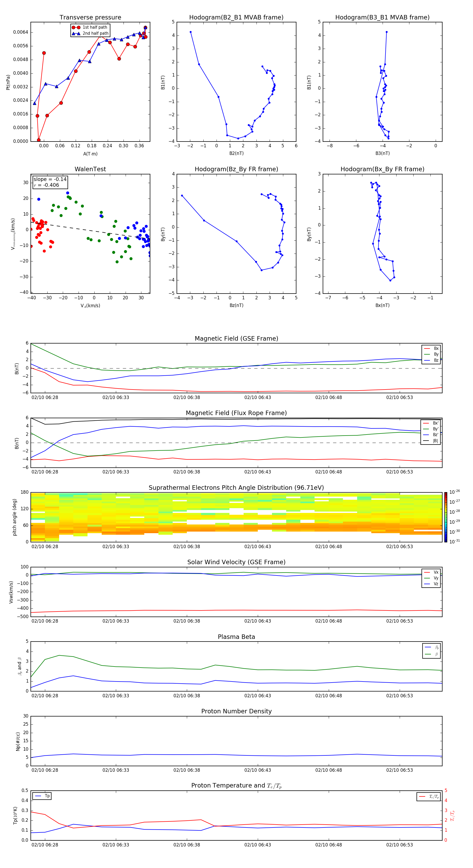The width and height of the screenshot is (473, 868).
Task: Click 'Hodogram(B2_B1 MVAB frame)' title
Action: coord(236,18)
